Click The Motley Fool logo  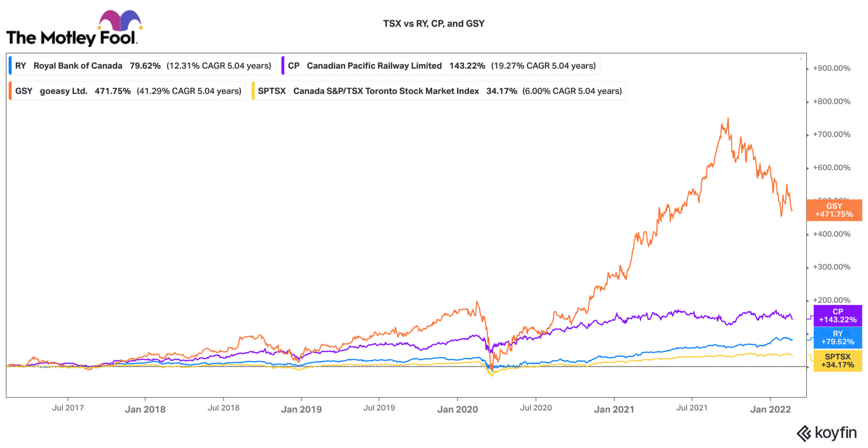74,28
